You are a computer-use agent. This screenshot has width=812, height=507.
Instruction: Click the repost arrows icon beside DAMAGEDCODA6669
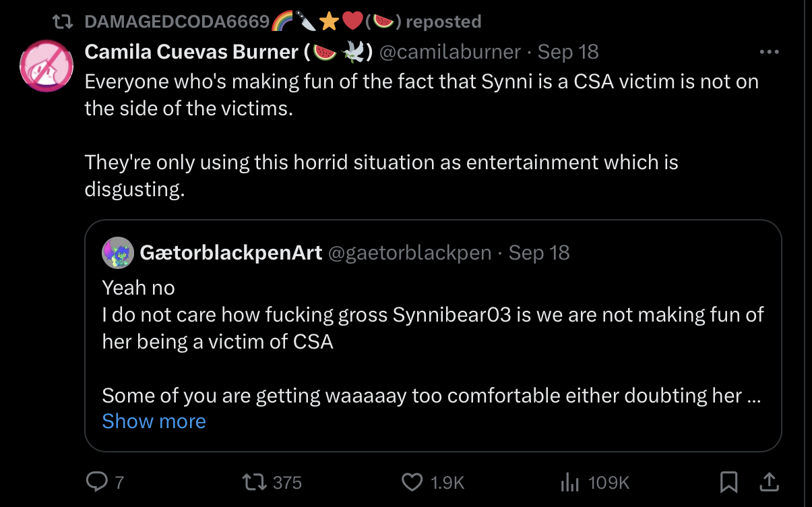coord(65,22)
